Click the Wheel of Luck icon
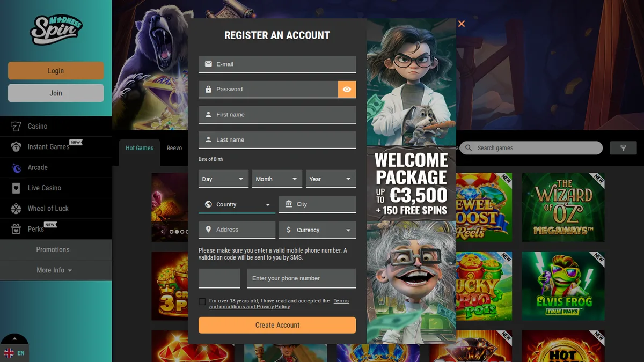This screenshot has height=362, width=644. [x=16, y=209]
